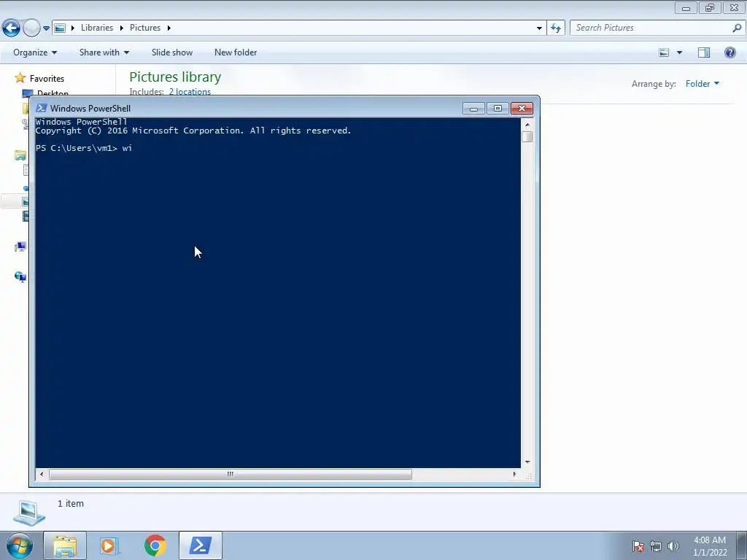The width and height of the screenshot is (747, 560).
Task: Close the Windows PowerShell window
Action: pos(522,109)
